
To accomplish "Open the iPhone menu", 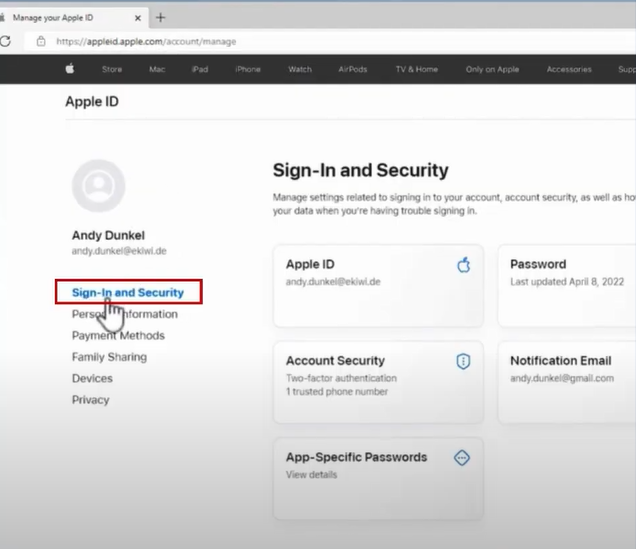I will (248, 69).
